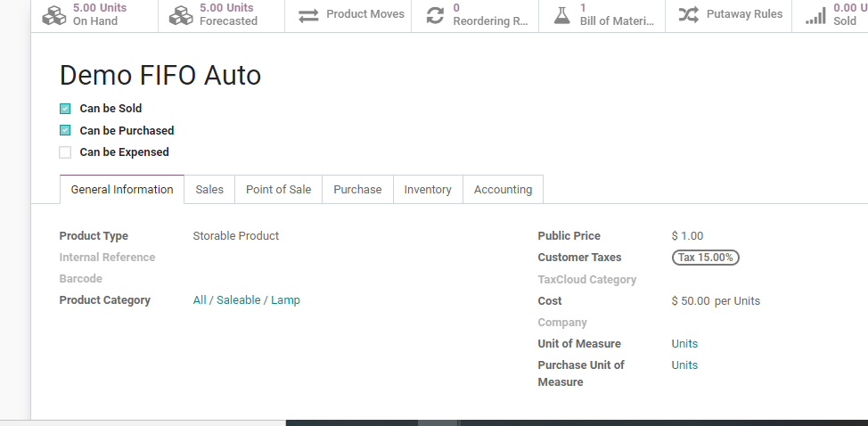Click the Reordering Rules refresh icon
This screenshot has width=868, height=426.
click(x=435, y=15)
